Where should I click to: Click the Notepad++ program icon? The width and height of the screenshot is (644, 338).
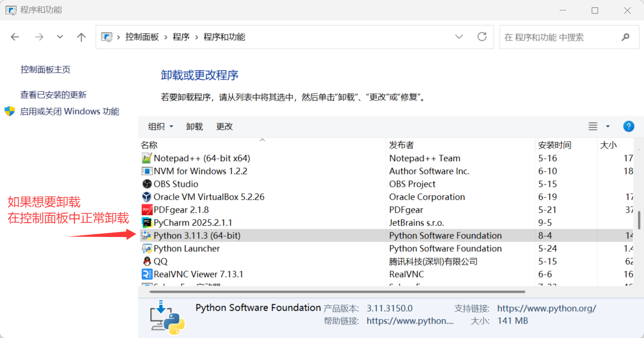tap(146, 158)
